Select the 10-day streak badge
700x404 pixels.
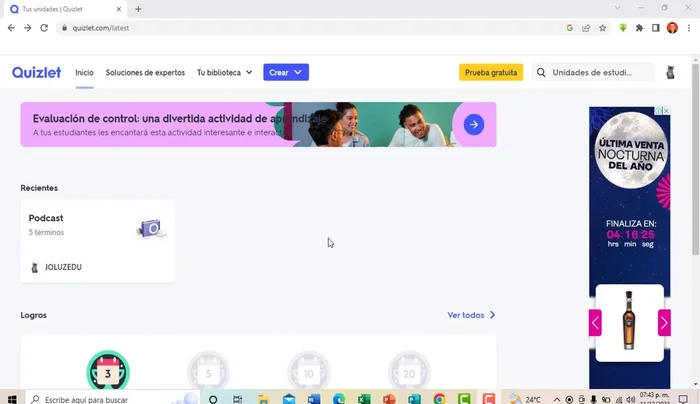coord(309,371)
